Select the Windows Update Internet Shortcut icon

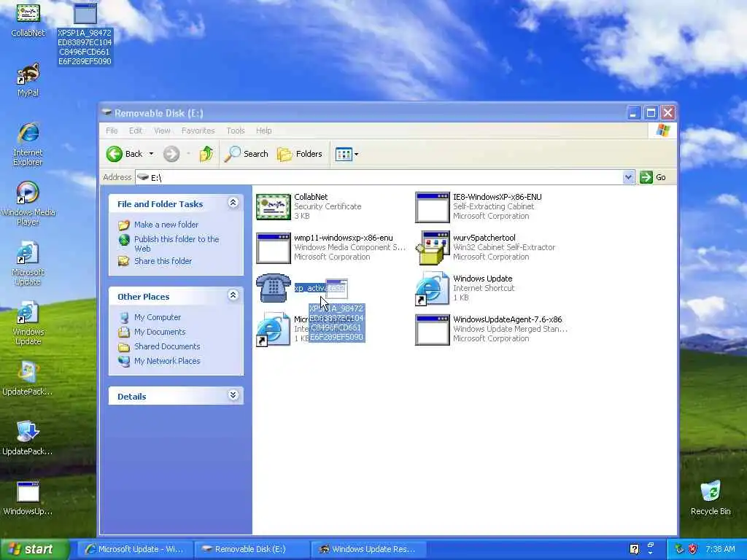pyautogui.click(x=432, y=289)
